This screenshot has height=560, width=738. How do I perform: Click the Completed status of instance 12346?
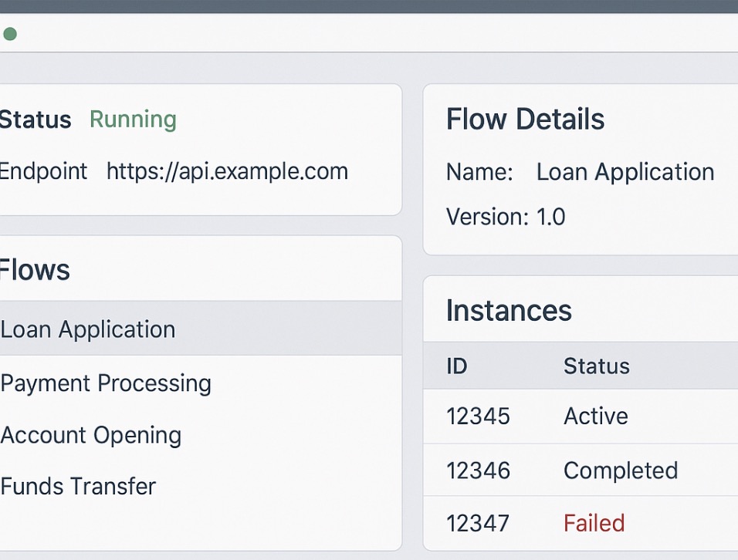point(621,471)
